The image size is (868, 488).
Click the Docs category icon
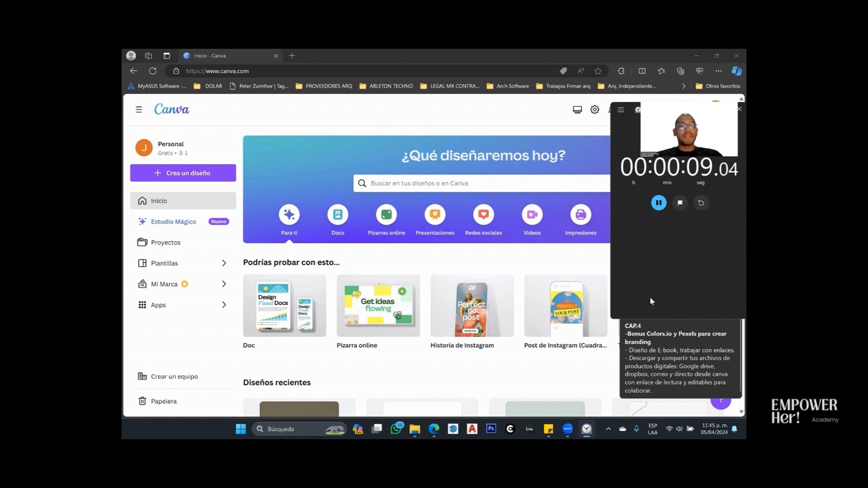(x=337, y=215)
